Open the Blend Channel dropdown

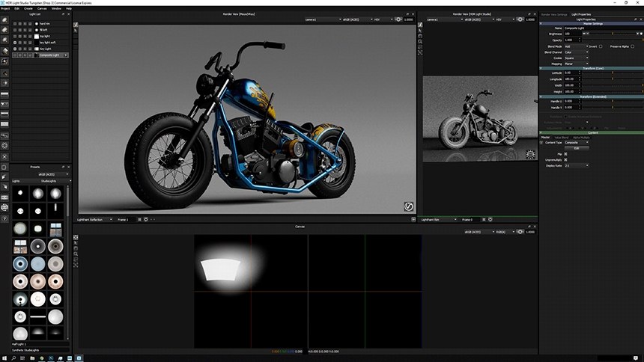(x=577, y=52)
